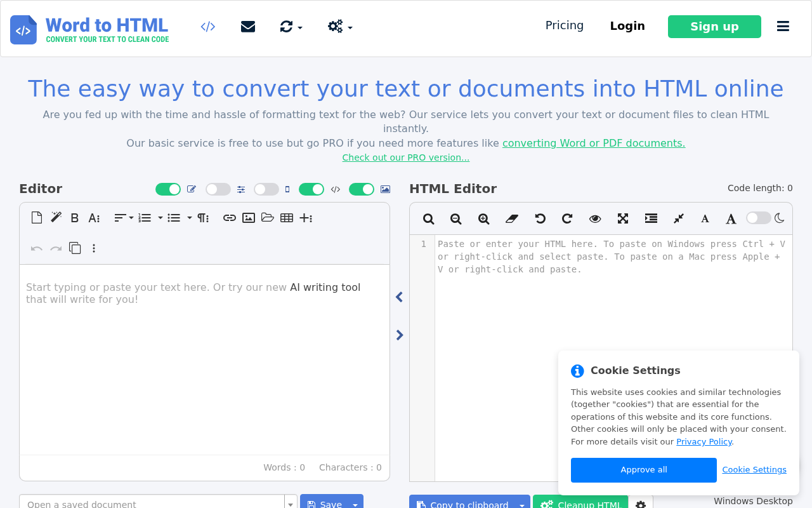Click the code brackets icon in the top navigation
The image size is (812, 508).
208,27
